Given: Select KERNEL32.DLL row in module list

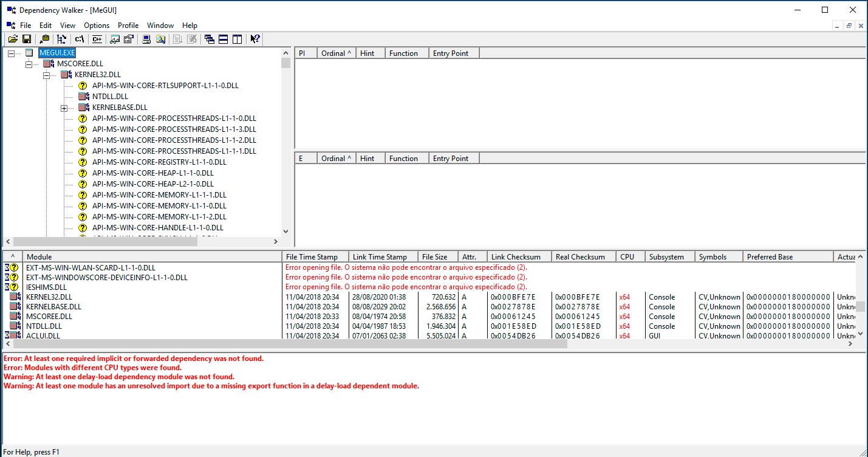Looking at the screenshot, I should tap(429, 297).
